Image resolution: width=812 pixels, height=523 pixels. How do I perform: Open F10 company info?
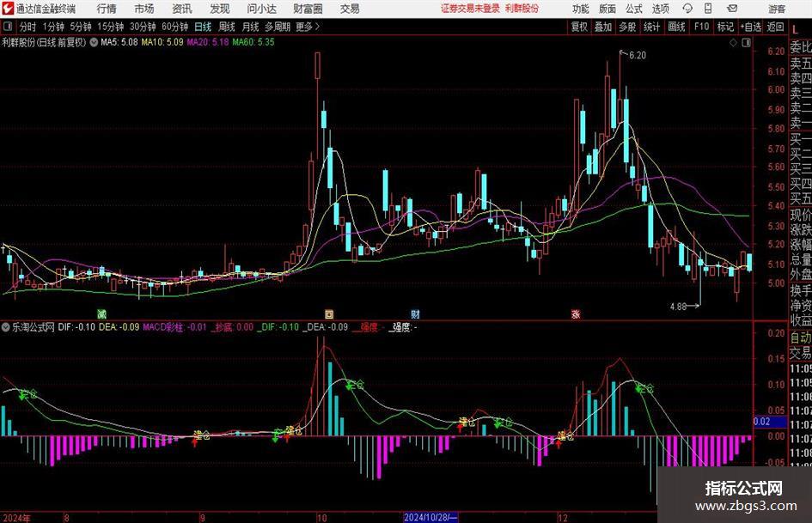coord(701,27)
